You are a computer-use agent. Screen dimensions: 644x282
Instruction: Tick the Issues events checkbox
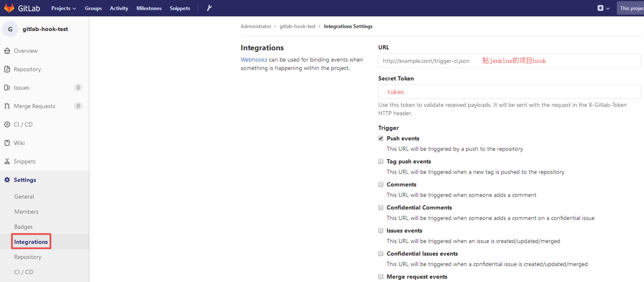381,230
